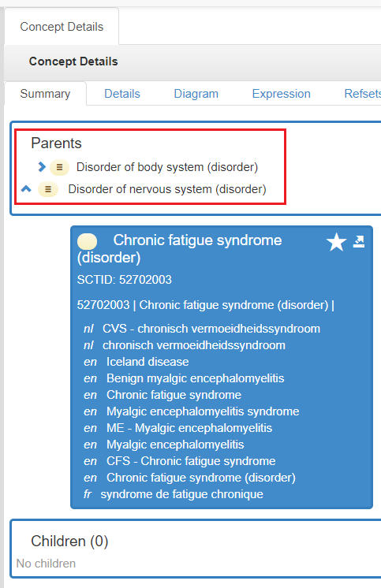Click the syndrome de fatigue chronique term
This screenshot has height=588, width=381.
point(181,494)
